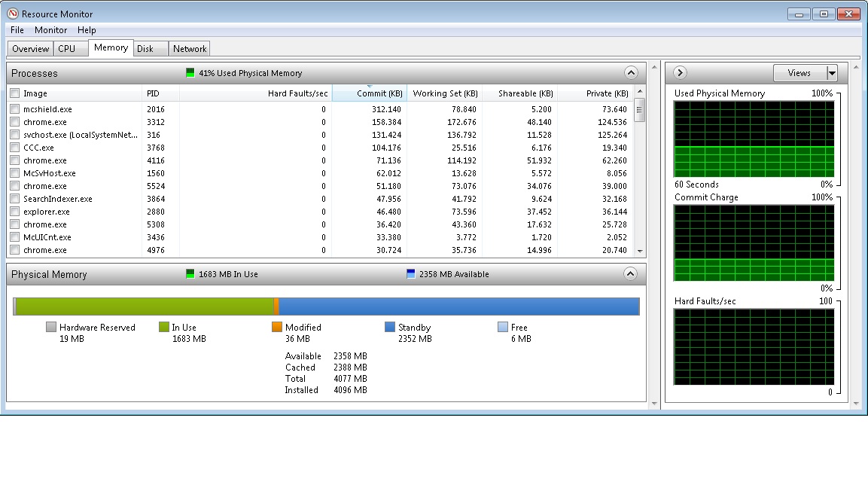Collapse the Physical Memory section
The width and height of the screenshot is (868, 488).
[631, 273]
